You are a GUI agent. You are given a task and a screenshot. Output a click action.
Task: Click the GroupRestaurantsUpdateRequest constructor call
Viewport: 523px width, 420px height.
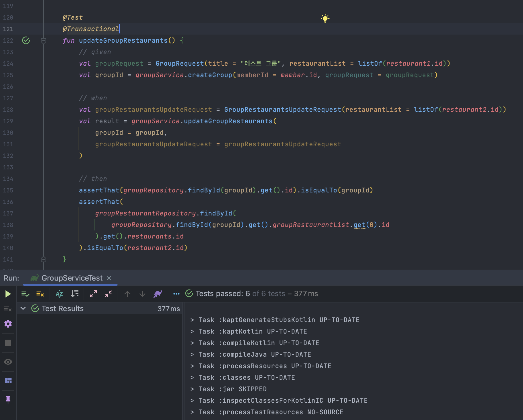coord(283,109)
